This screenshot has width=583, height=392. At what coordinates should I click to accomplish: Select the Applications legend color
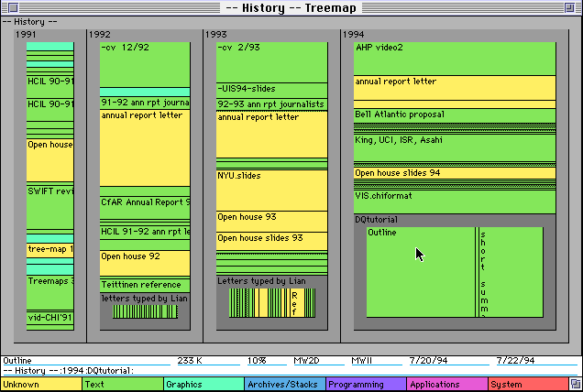[x=447, y=384]
